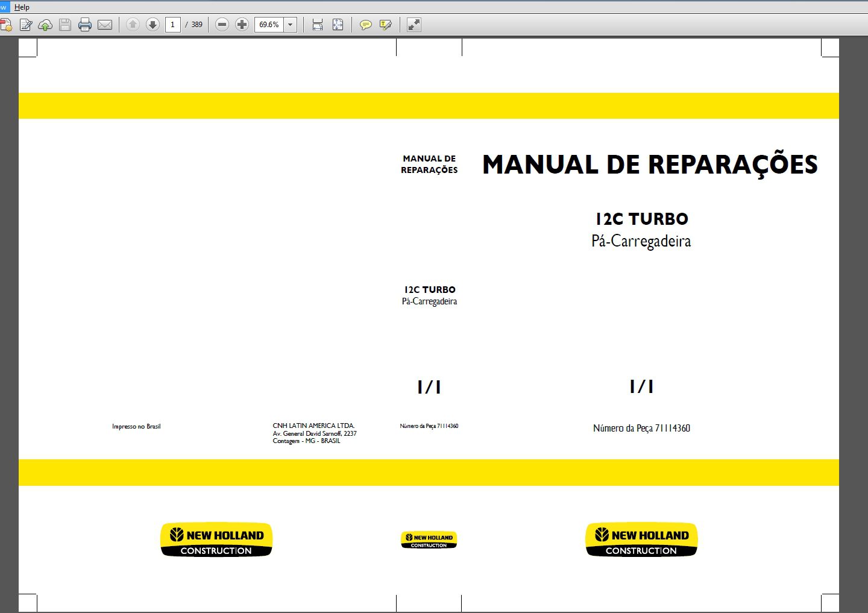Go to next page with down arrow
Viewport: 868px width, 613px height.
[153, 25]
